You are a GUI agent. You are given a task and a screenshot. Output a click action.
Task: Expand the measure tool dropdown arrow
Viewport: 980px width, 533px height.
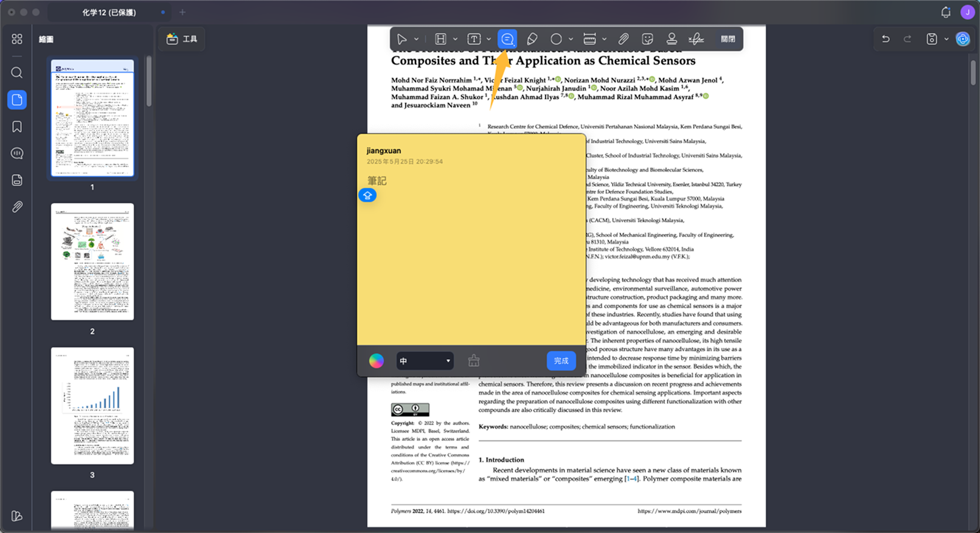(x=604, y=39)
